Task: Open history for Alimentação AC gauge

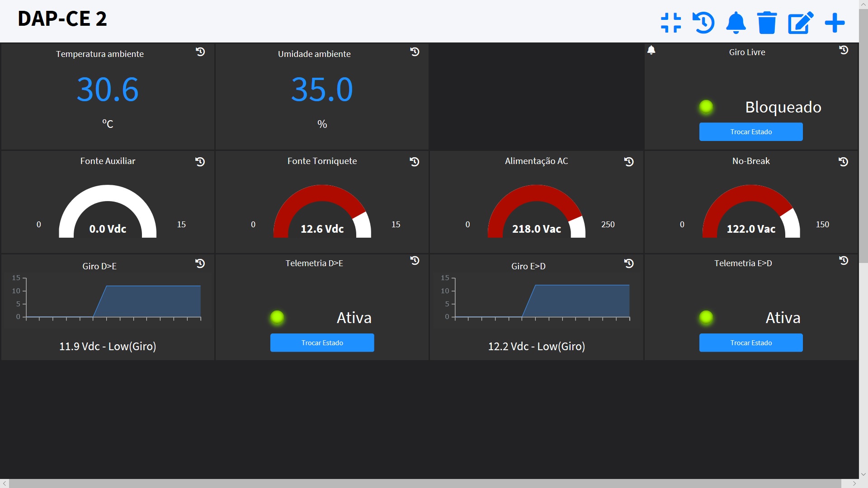Action: (x=629, y=161)
